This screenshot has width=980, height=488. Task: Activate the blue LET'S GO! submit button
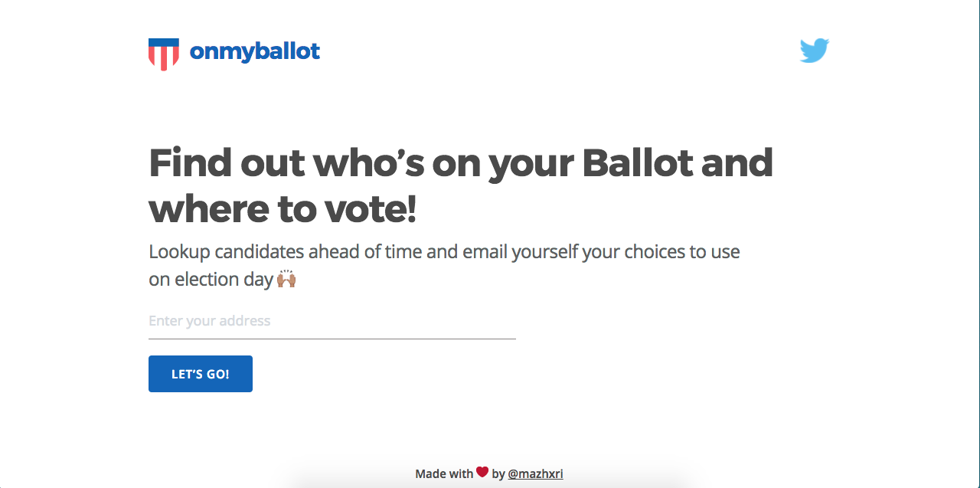click(x=200, y=374)
